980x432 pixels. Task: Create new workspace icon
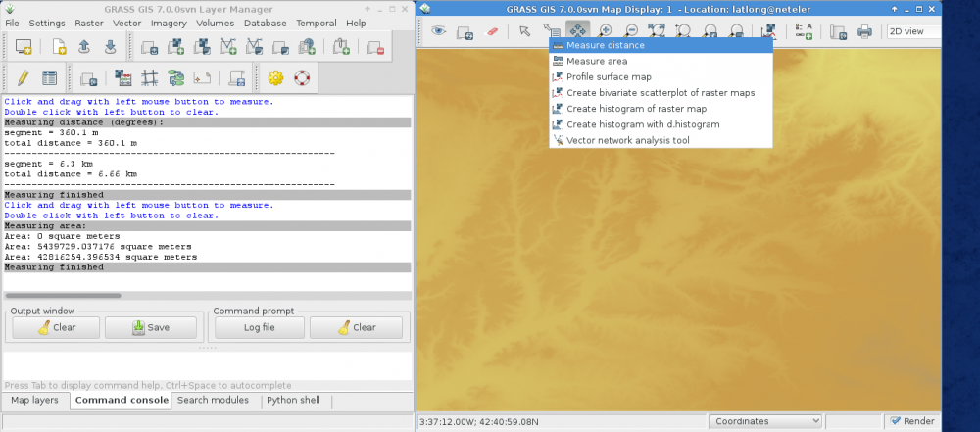pyautogui.click(x=59, y=46)
